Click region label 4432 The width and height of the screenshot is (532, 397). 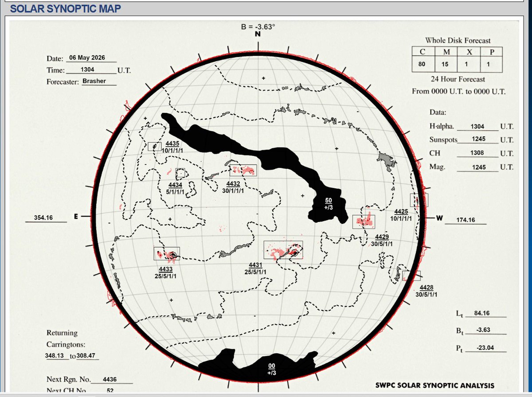[233, 184]
